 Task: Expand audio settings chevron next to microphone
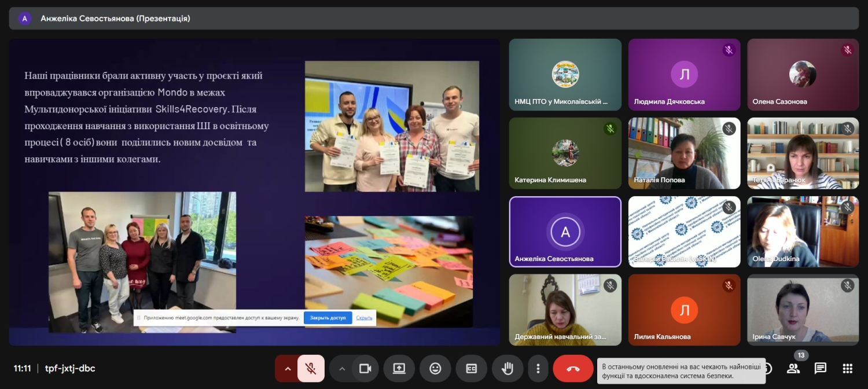point(286,369)
